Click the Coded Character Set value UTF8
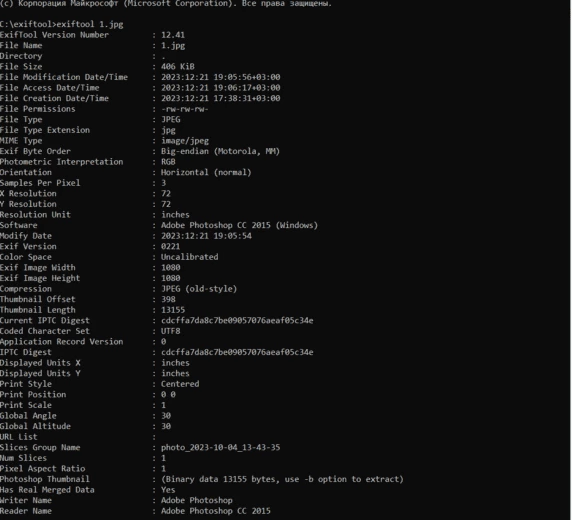Image resolution: width=572 pixels, height=520 pixels. click(x=171, y=331)
